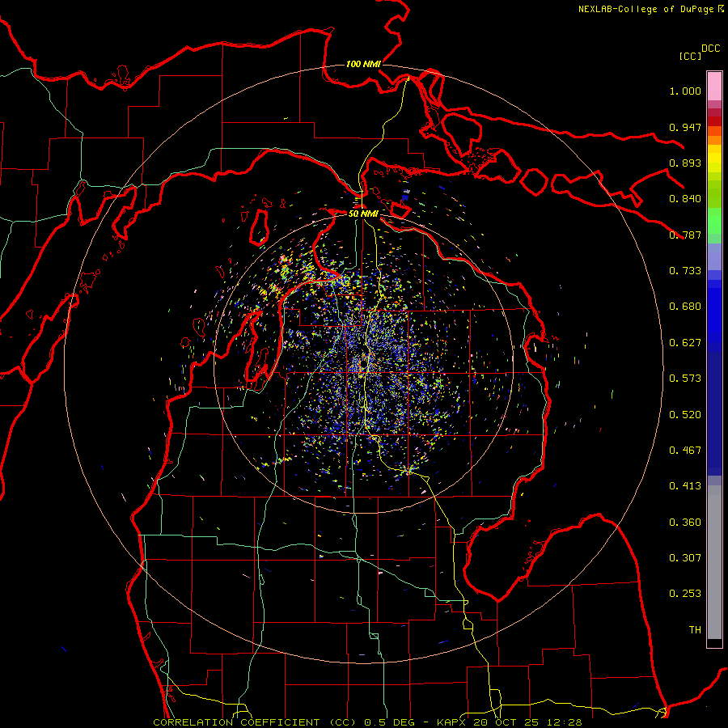
Task: Click the 20 OCT 25 date in caption
Action: [x=506, y=722]
